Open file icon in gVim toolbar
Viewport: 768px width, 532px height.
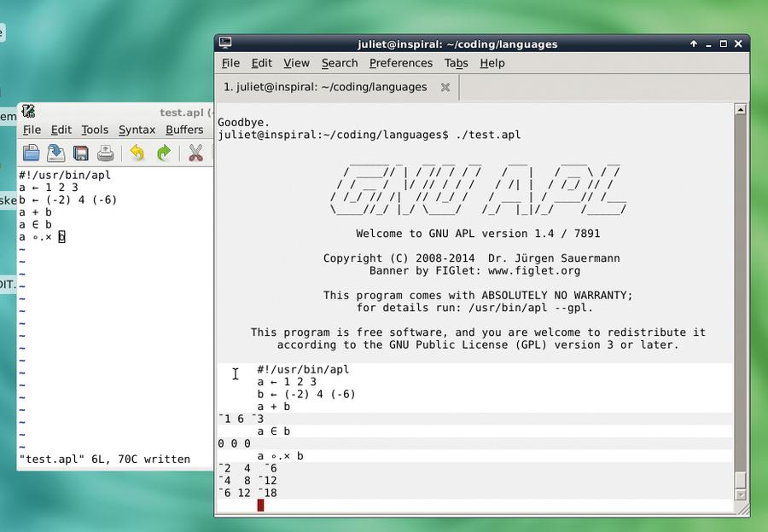(x=32, y=153)
